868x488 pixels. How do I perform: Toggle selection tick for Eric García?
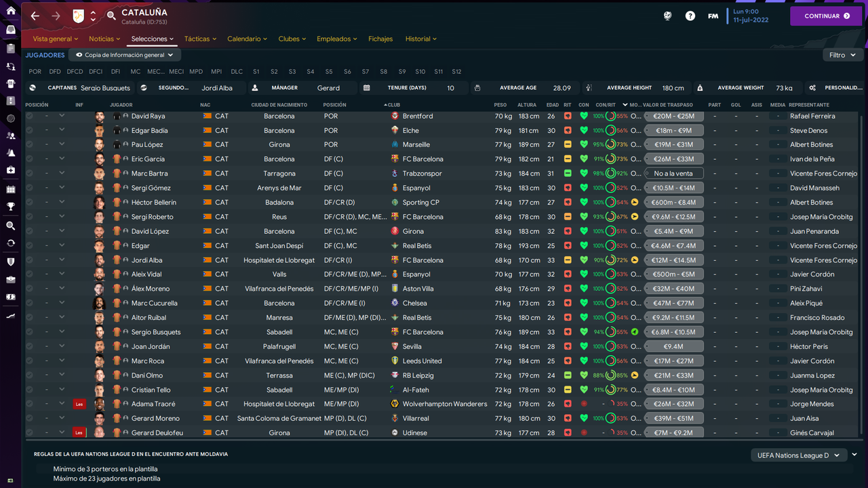29,159
